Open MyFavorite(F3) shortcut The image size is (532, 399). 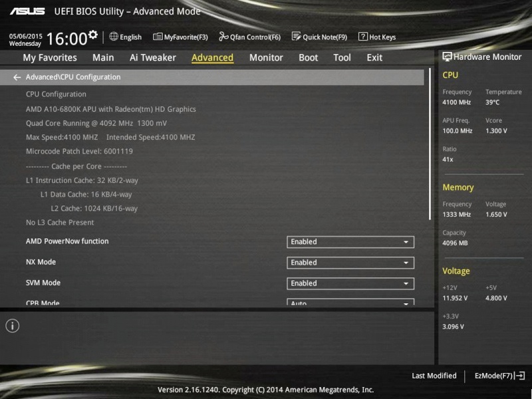[180, 37]
